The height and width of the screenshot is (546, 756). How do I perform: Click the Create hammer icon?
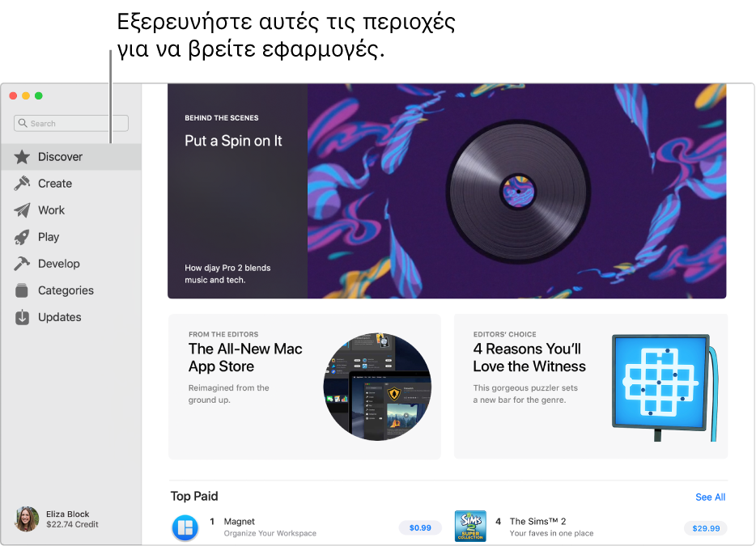(x=22, y=183)
